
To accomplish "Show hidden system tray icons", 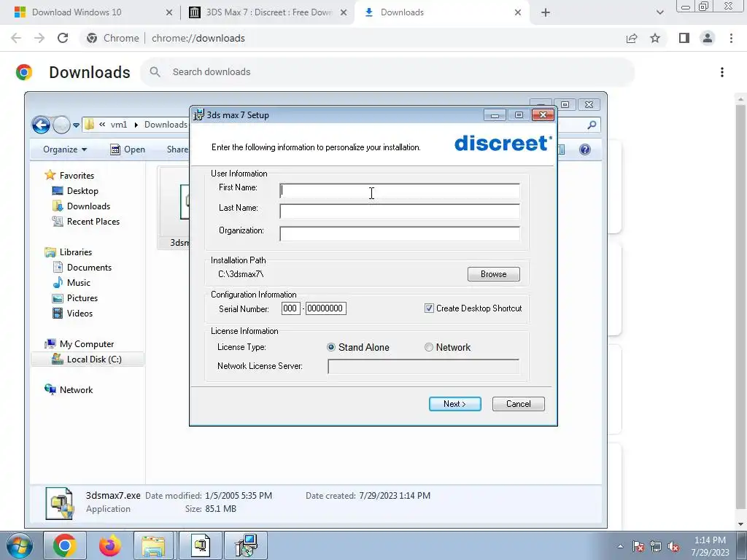I will coord(620,547).
